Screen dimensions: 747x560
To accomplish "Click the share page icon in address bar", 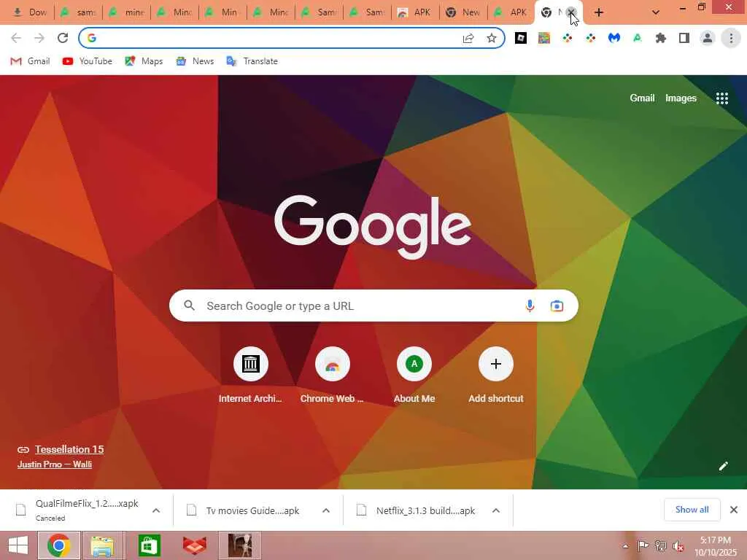I will (x=468, y=38).
